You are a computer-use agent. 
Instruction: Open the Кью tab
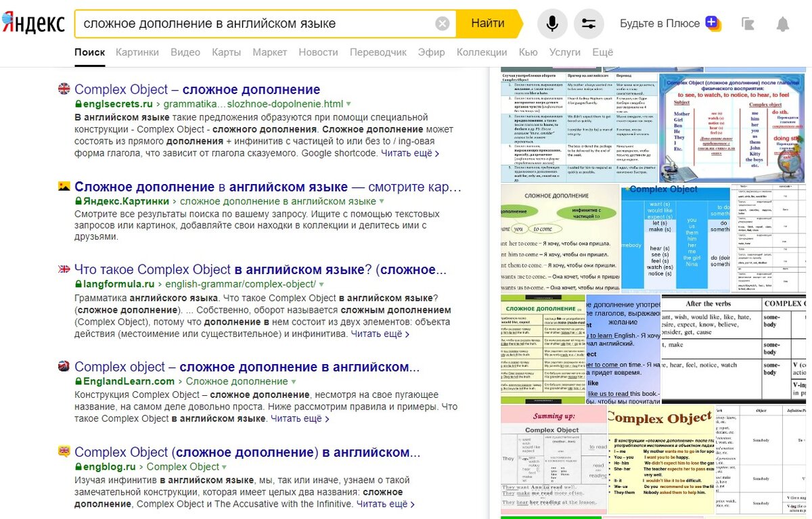click(x=528, y=52)
